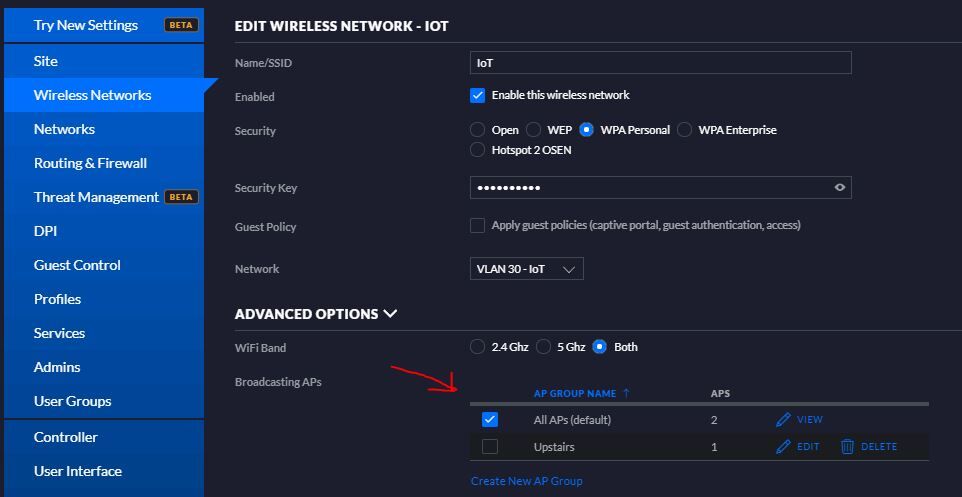Toggle Enable this wireless network checkbox
The image size is (962, 497).
coord(478,96)
